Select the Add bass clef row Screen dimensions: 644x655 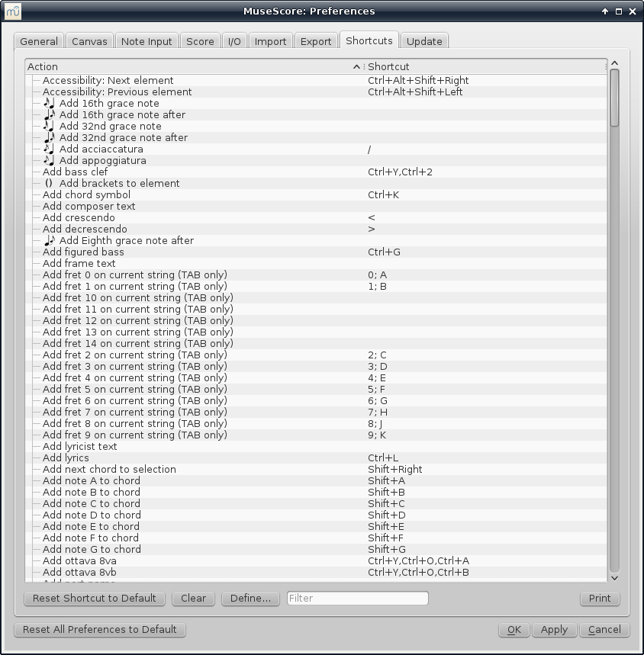coord(316,172)
